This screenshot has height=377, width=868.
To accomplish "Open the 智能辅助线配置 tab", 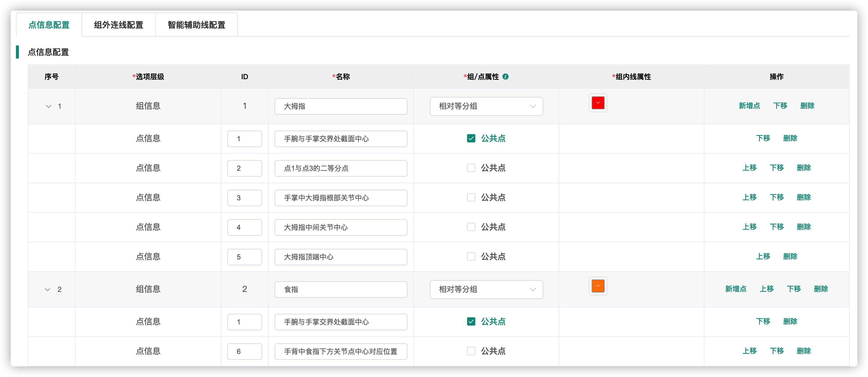I will coord(196,25).
